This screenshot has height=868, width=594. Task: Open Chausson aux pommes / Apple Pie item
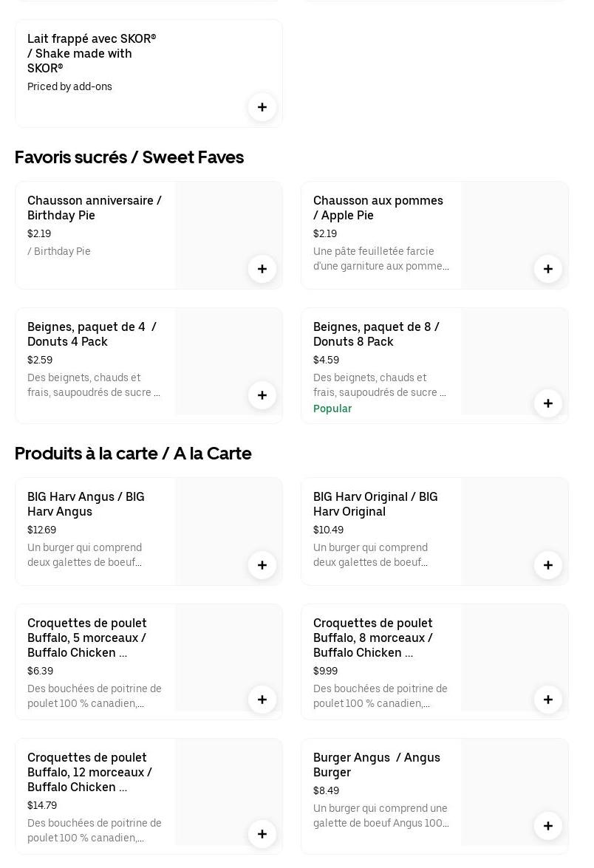pos(378,208)
